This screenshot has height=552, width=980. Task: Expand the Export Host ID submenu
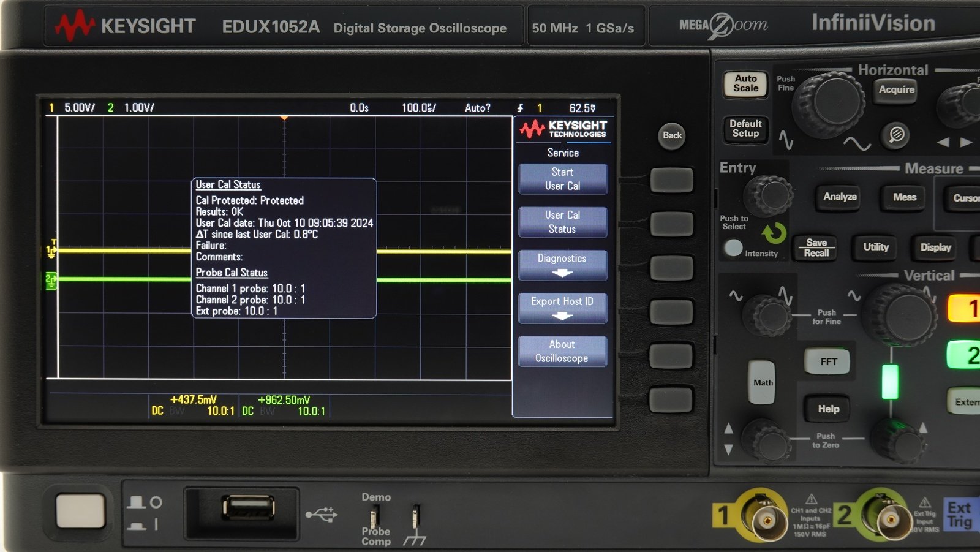[x=563, y=308]
